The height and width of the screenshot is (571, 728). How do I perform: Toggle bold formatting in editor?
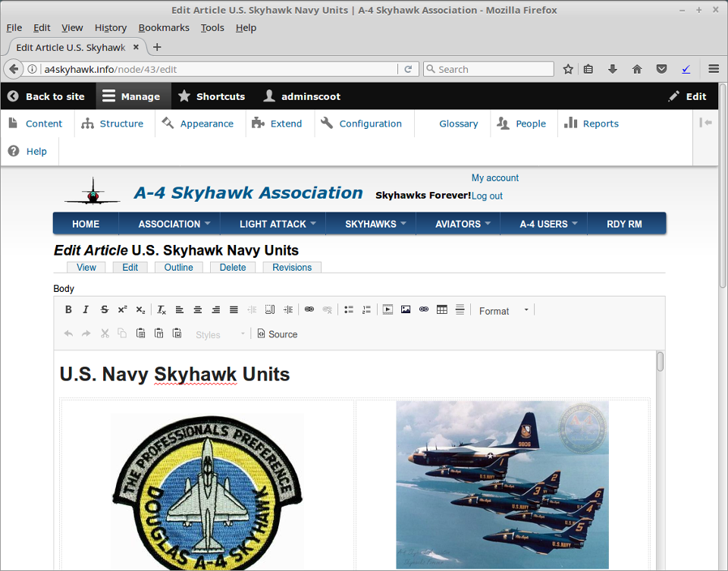click(68, 309)
